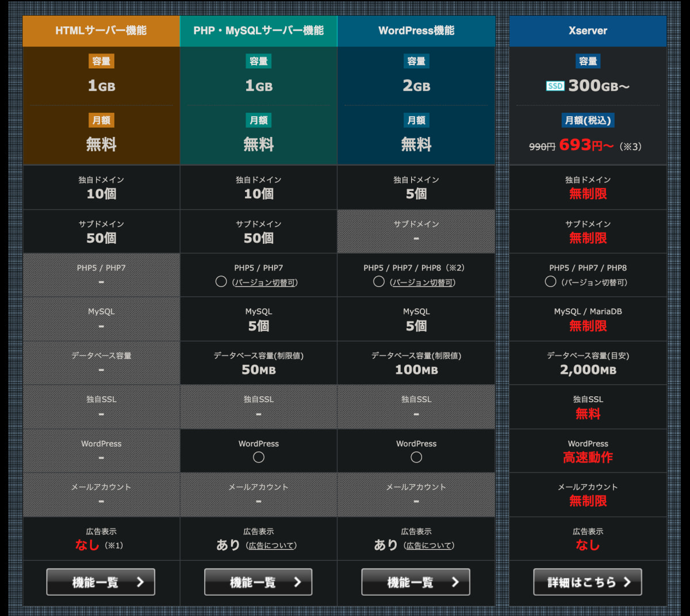The image size is (690, 616).
Task: Click 100MB database capacity value
Action: pyautogui.click(x=416, y=370)
